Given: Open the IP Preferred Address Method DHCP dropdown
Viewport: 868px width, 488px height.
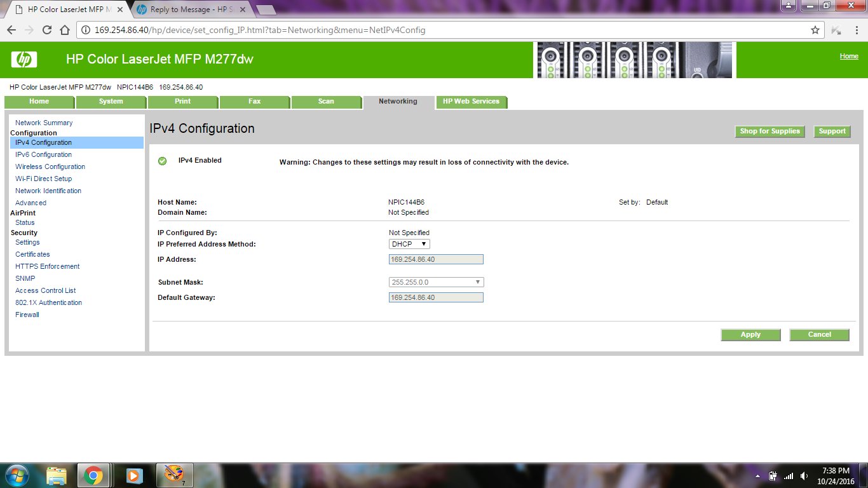Looking at the screenshot, I should pyautogui.click(x=410, y=244).
